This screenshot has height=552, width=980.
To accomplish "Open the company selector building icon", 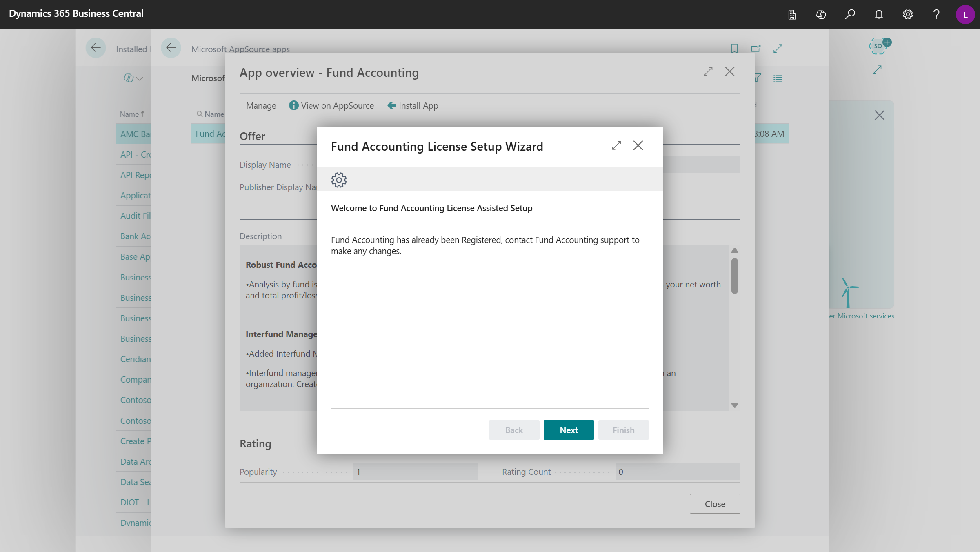I will 792,14.
